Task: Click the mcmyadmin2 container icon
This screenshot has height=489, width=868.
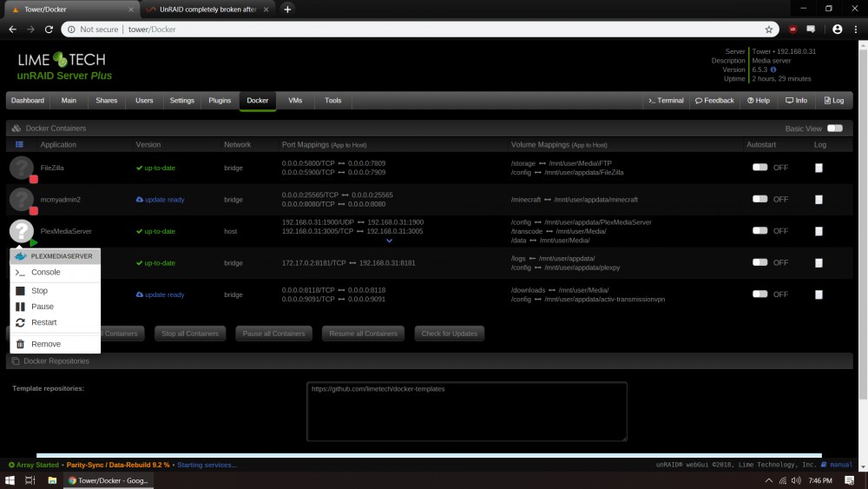Action: click(22, 200)
